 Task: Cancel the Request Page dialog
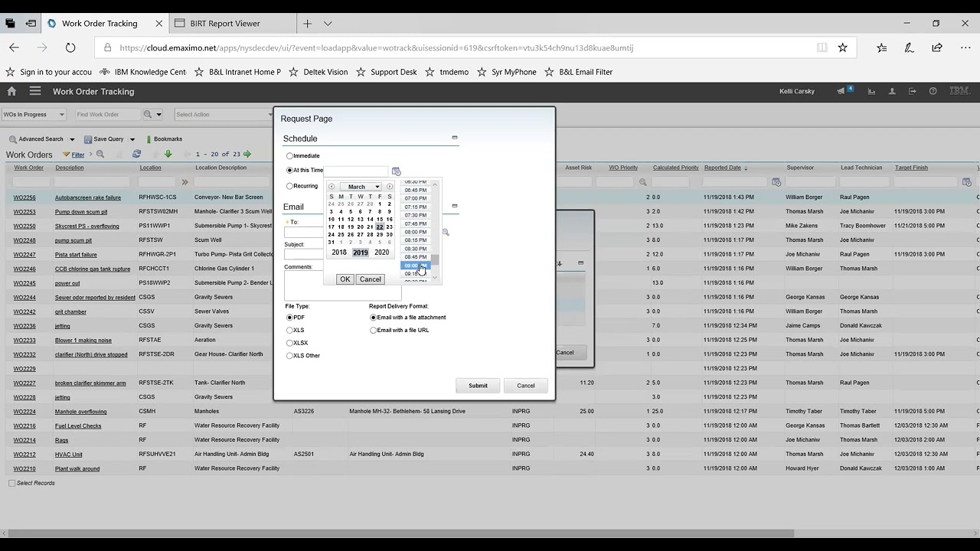(x=526, y=386)
